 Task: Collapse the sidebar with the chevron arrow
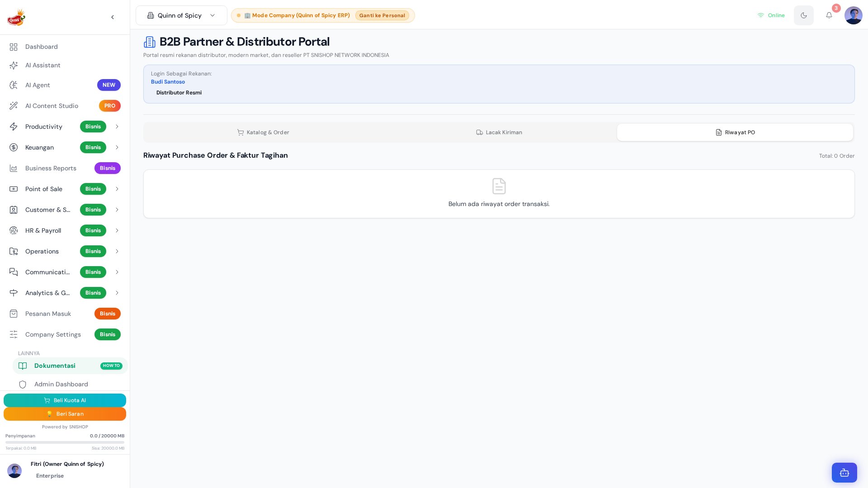click(113, 17)
